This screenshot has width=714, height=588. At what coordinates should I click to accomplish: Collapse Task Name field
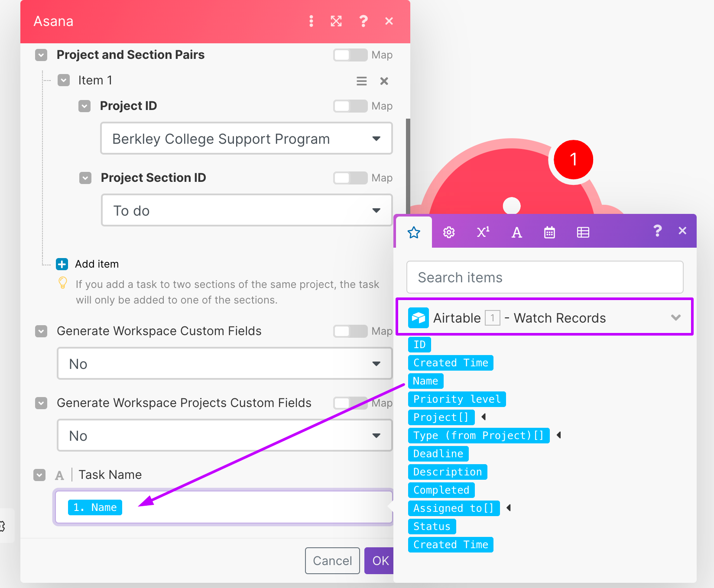(39, 475)
